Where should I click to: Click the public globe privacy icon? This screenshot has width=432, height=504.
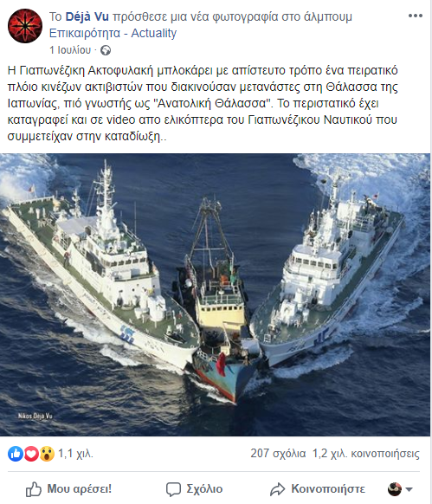click(x=106, y=50)
